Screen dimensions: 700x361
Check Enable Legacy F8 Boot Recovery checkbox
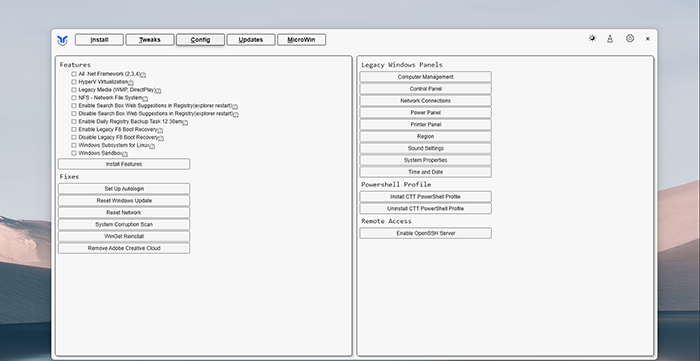tap(74, 129)
